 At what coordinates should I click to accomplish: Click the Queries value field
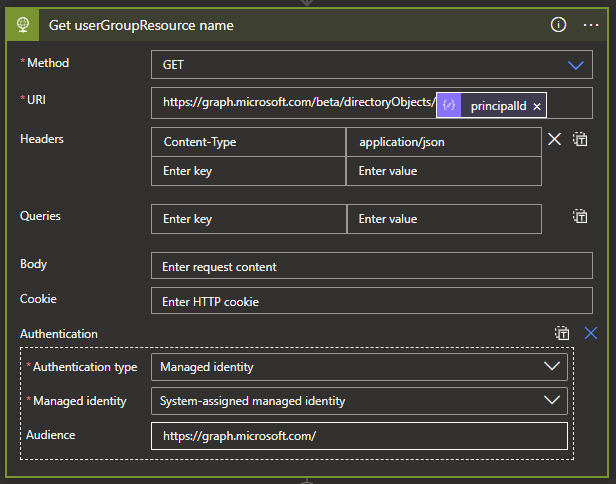click(444, 218)
